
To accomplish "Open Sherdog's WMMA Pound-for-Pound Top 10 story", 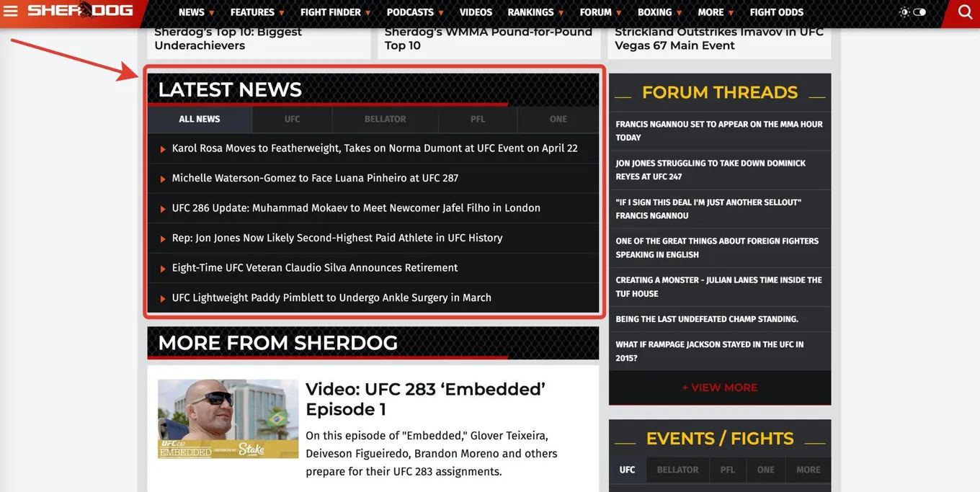I will pyautogui.click(x=488, y=39).
